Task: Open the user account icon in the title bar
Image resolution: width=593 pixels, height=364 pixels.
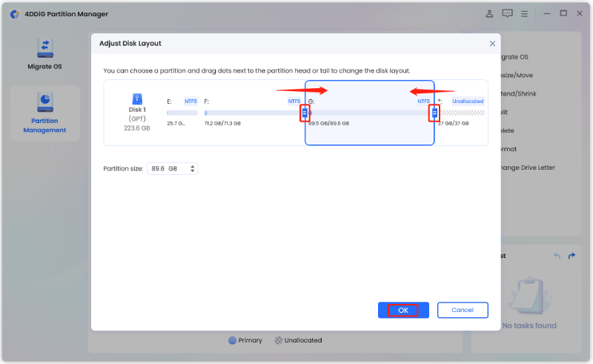Action: click(x=489, y=13)
